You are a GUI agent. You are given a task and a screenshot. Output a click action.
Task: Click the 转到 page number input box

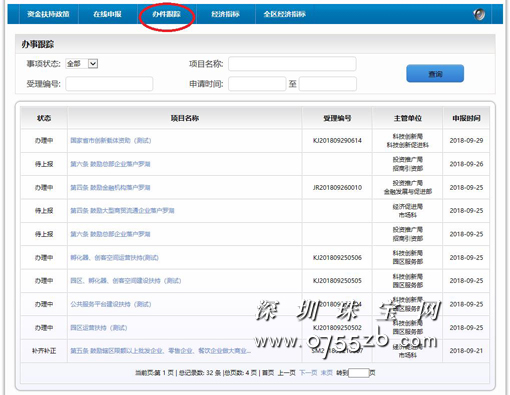coord(359,373)
